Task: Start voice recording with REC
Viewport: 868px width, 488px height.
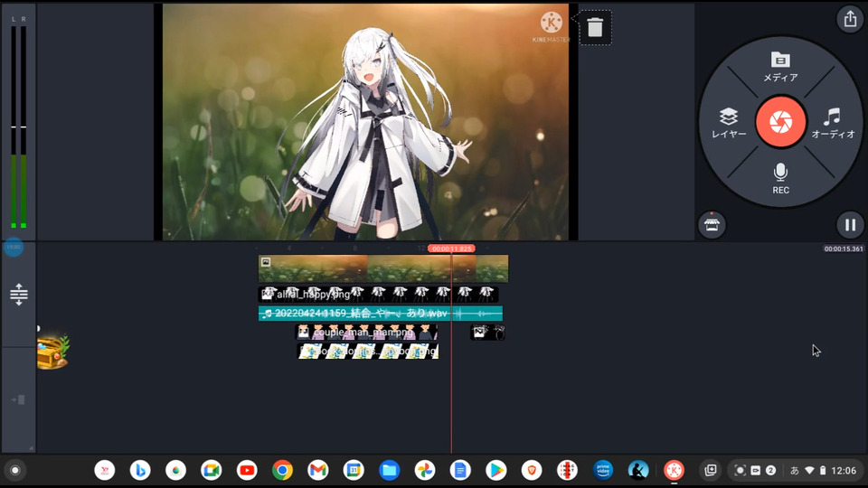Action: (x=780, y=178)
